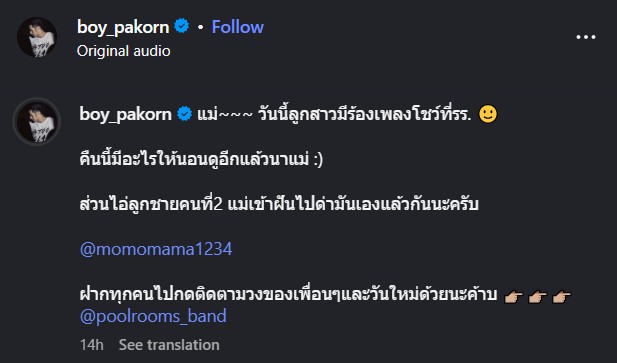Click the middle pointing hand emoji
This screenshot has width=617, height=363.
click(x=538, y=297)
